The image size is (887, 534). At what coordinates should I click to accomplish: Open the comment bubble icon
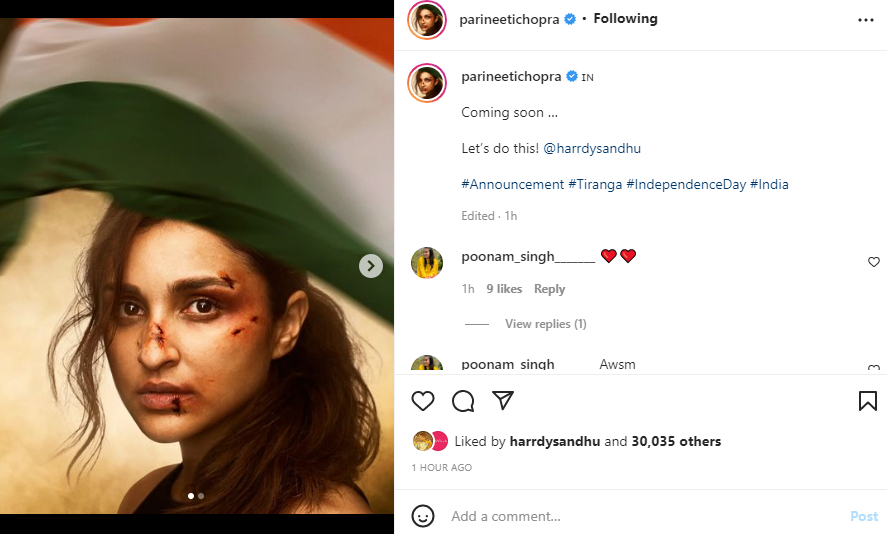463,401
